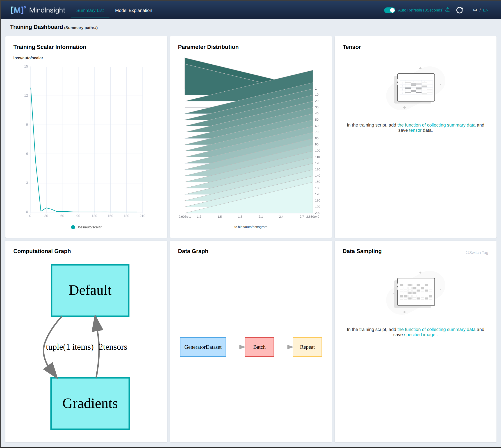Open the tensor documentation link

tap(415, 130)
